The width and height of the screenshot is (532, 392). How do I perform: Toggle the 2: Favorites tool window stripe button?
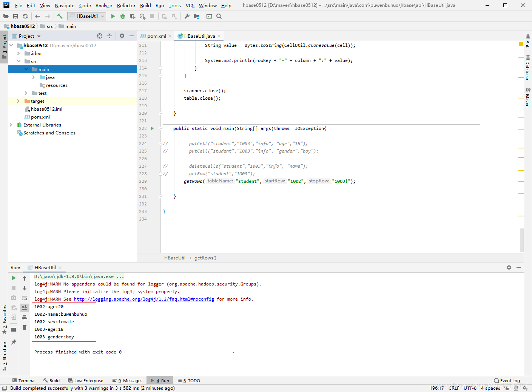[x=4, y=319]
